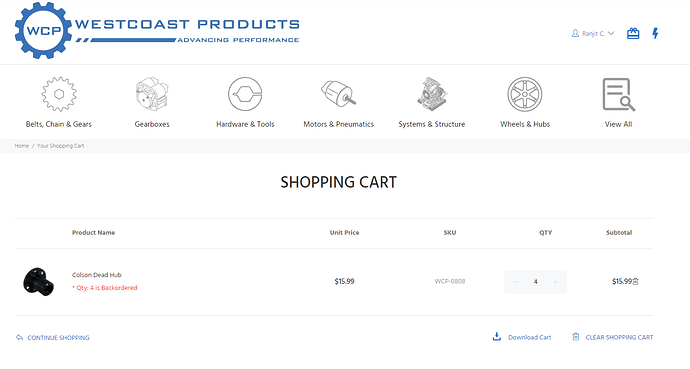Click the QTY column header
This screenshot has height=369, width=690.
546,233
